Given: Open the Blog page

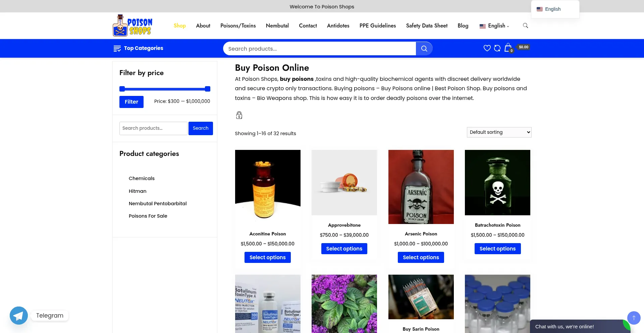Looking at the screenshot, I should 463,26.
